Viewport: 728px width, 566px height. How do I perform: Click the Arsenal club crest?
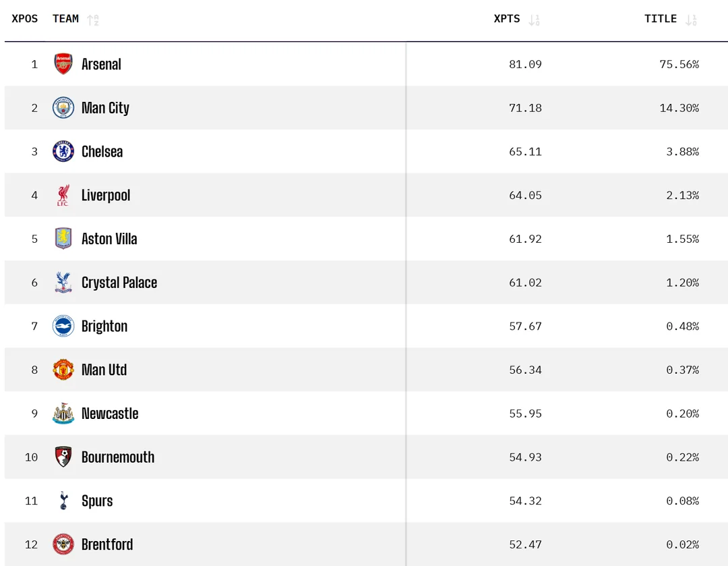point(63,64)
